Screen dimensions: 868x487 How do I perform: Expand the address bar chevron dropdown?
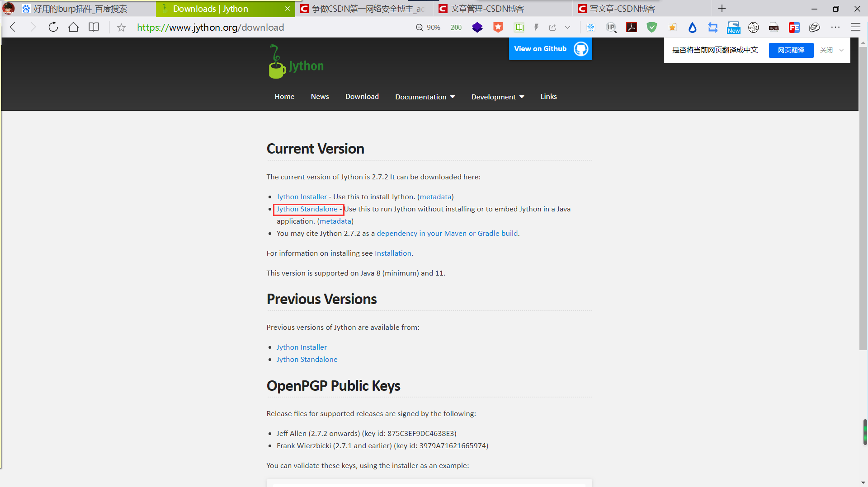pos(567,28)
